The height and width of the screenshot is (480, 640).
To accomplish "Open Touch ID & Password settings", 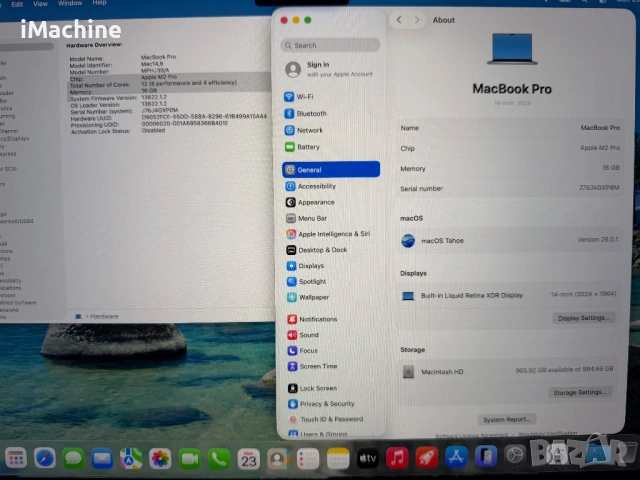I will click(326, 419).
